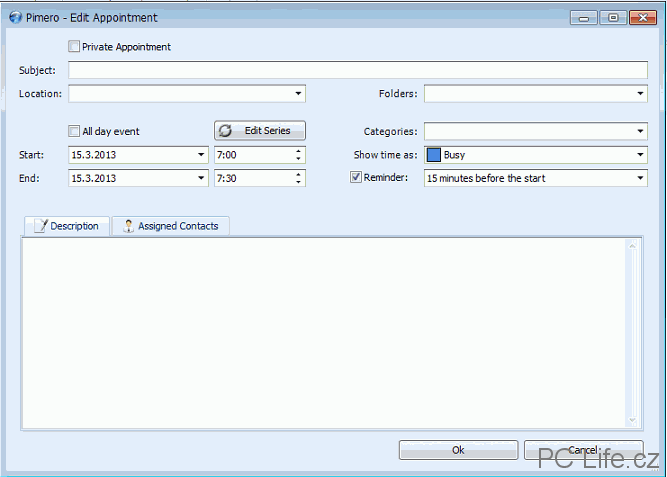This screenshot has width=667, height=477.
Task: Click the description scrollbar down arrow
Action: coord(633,421)
